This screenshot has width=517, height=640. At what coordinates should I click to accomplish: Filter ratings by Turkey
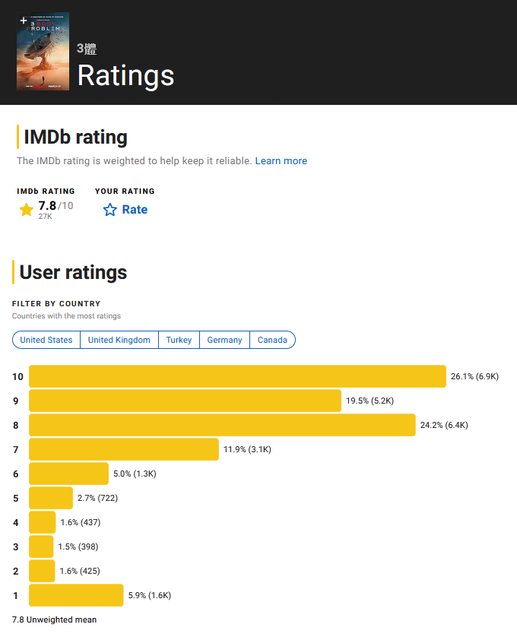179,340
